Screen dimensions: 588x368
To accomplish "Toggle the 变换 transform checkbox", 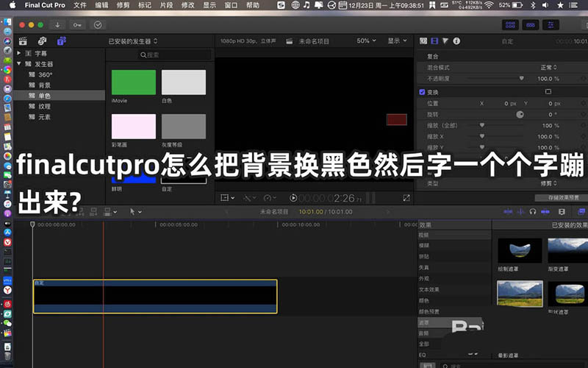I will tap(422, 92).
